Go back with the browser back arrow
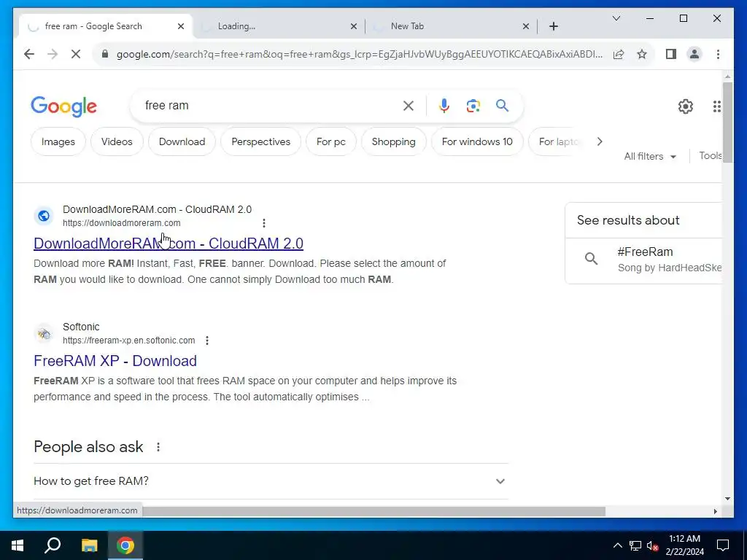Image resolution: width=747 pixels, height=560 pixels. pos(29,54)
